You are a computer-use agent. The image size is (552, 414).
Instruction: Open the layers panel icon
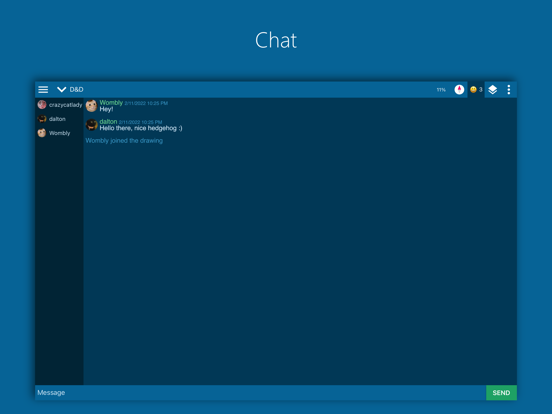pyautogui.click(x=493, y=90)
